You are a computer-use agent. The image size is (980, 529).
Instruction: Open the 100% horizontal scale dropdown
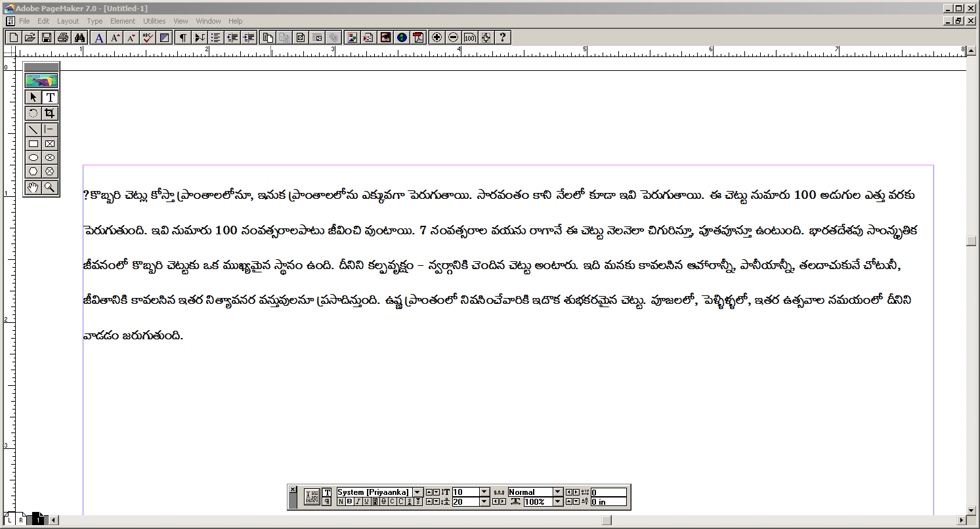(558, 501)
